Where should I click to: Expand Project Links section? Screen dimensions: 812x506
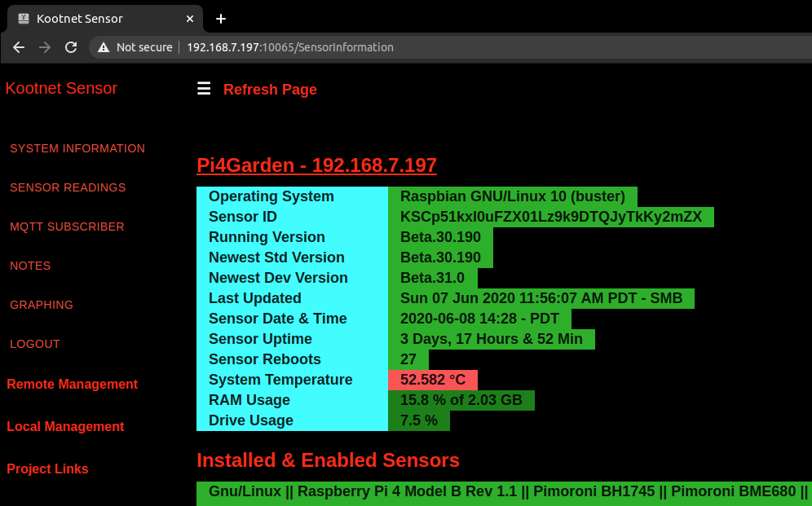coord(47,469)
